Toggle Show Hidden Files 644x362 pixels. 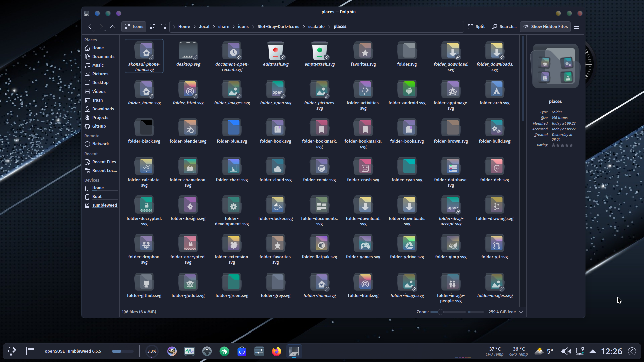[545, 27]
